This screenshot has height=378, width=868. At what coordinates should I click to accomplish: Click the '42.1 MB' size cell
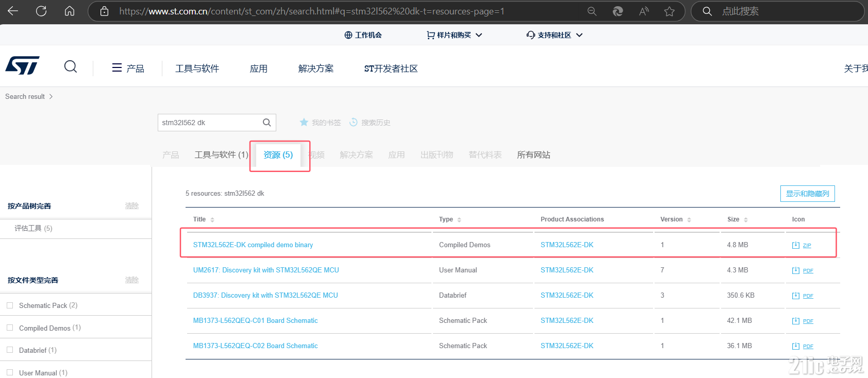739,321
